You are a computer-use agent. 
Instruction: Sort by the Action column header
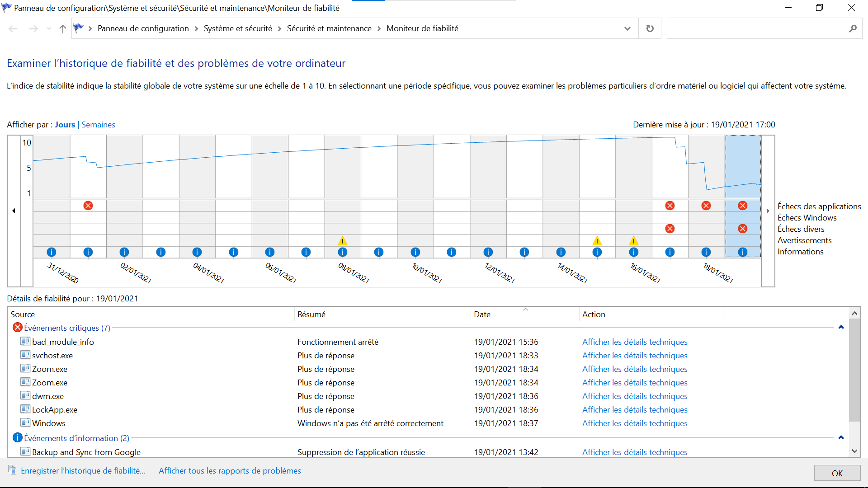pos(651,314)
